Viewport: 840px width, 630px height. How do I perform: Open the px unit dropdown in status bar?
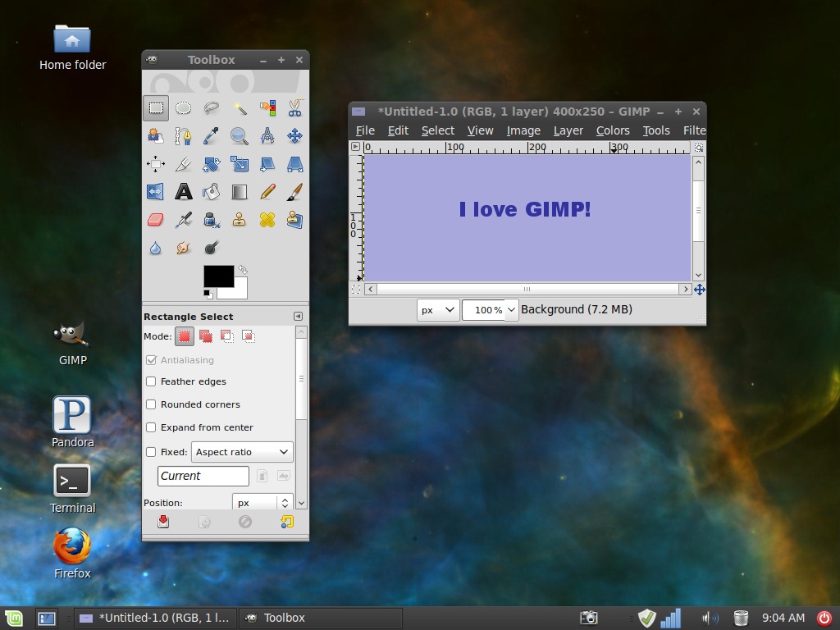pos(438,309)
